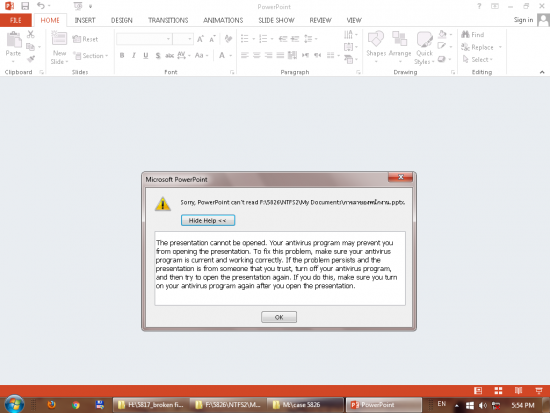The height and width of the screenshot is (413, 550).
Task: Click Decrease List Level icon
Action: 283,39
